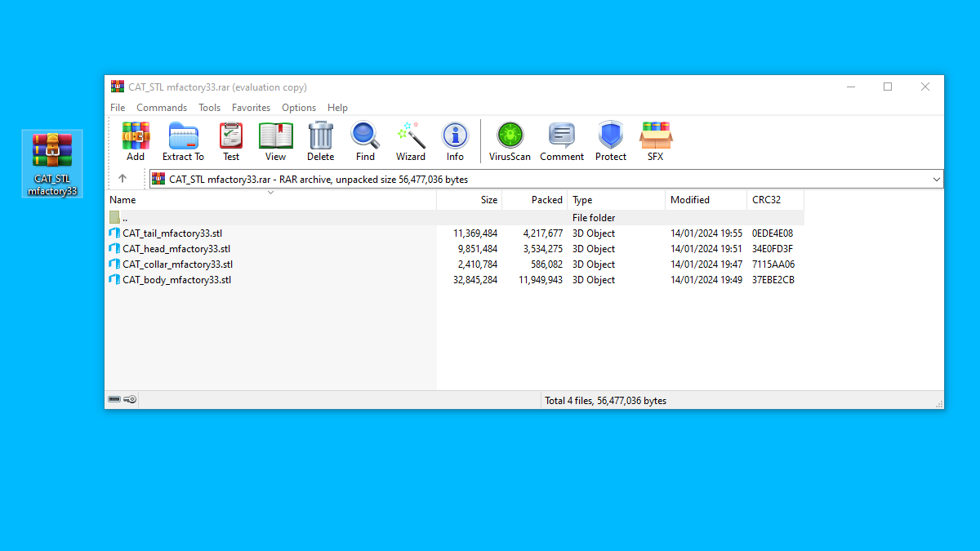Select the CAT_STL mfactory33 desktop icon
Image resolution: width=980 pixels, height=551 pixels.
point(52,165)
